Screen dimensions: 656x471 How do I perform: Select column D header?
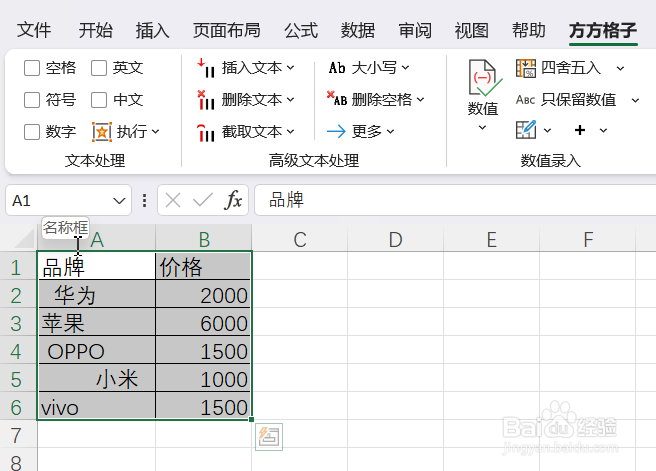[x=395, y=240]
